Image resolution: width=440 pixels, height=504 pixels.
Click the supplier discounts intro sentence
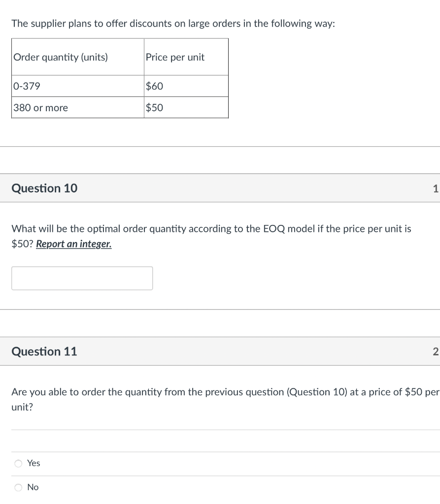point(173,24)
